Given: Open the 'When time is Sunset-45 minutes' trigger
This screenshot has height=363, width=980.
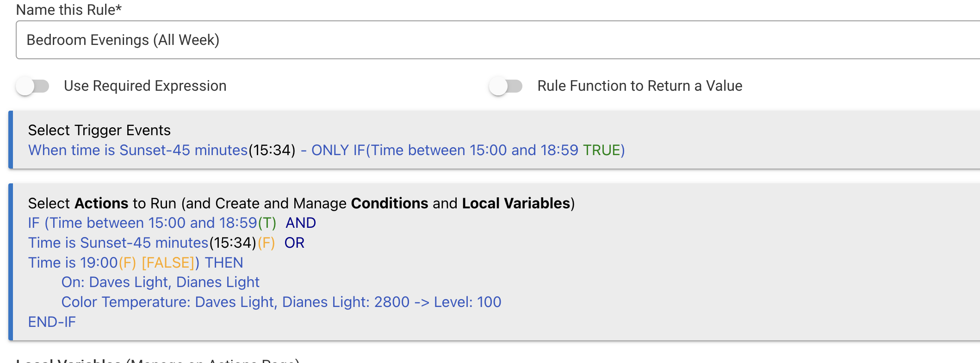Looking at the screenshot, I should [x=138, y=150].
